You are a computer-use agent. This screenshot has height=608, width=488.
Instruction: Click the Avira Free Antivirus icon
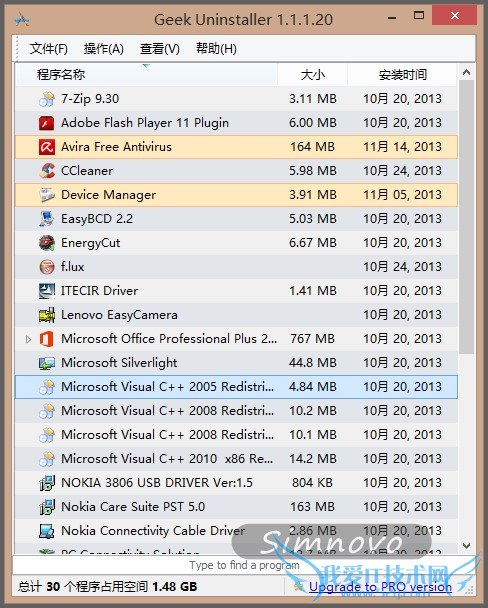coord(47,147)
